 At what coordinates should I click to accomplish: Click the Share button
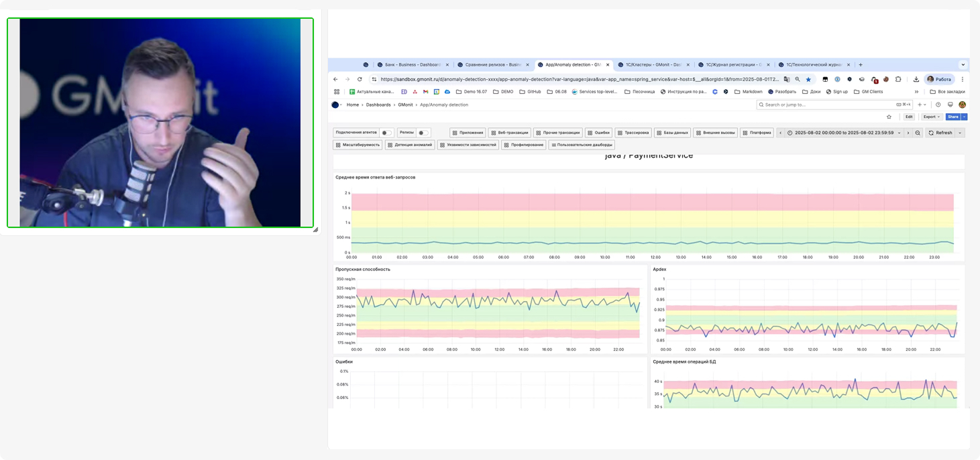point(952,117)
